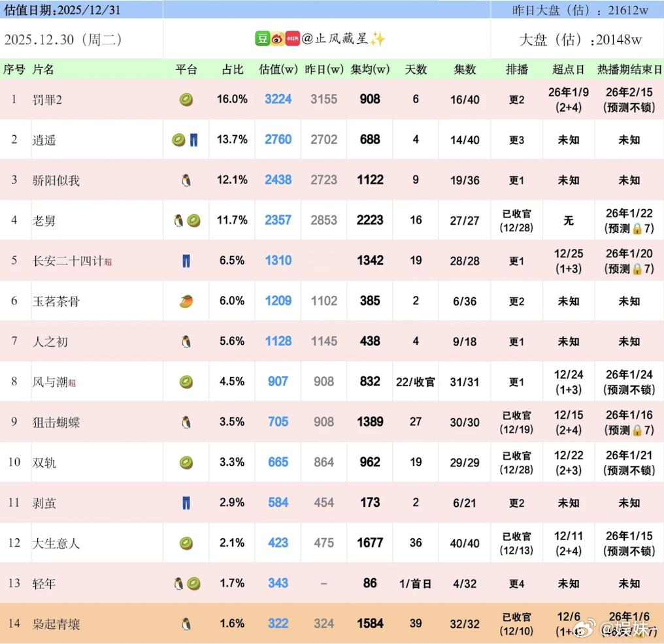Select the kiwi platform icon for 大生意人
This screenshot has width=664, height=644.
pos(186,543)
